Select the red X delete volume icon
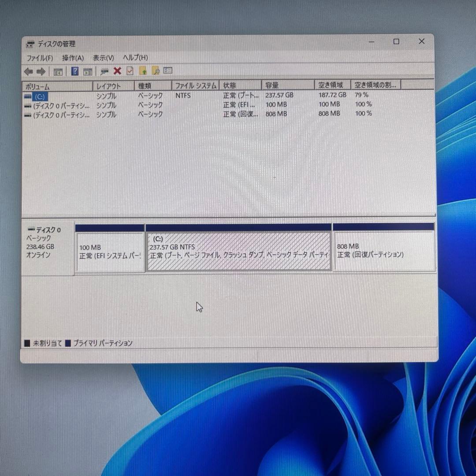The height and width of the screenshot is (476, 476). (x=117, y=71)
